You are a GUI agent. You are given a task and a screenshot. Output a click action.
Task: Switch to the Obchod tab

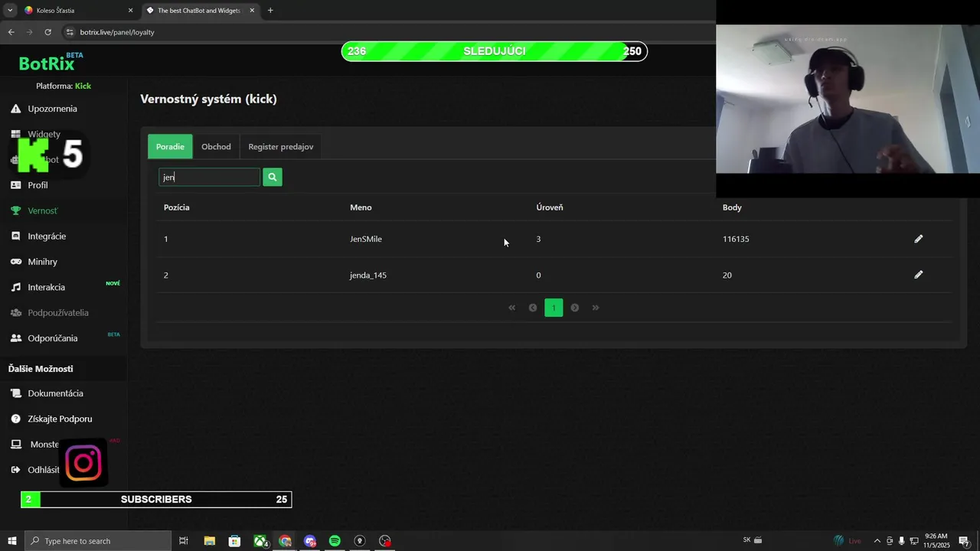216,147
